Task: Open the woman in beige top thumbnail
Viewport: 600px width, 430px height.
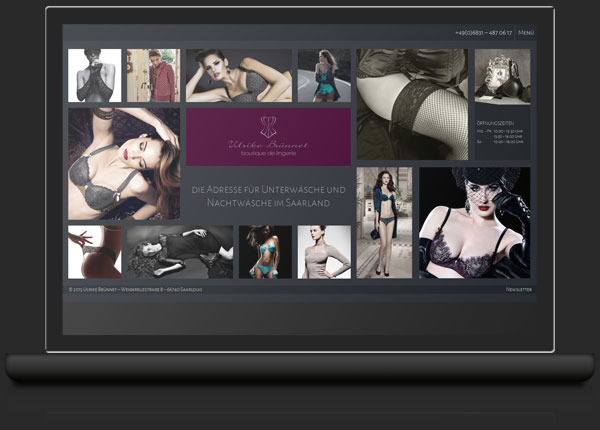Action: click(x=324, y=252)
